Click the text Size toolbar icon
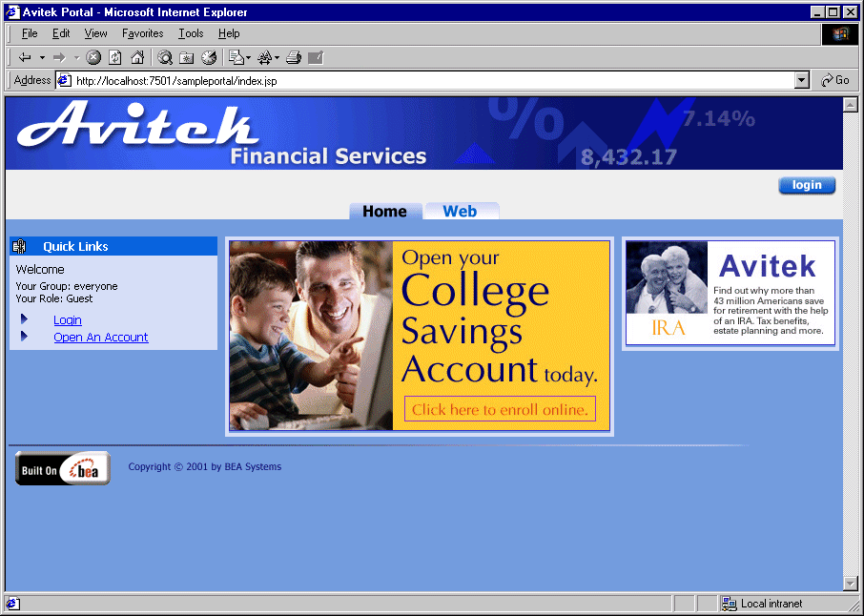This screenshot has width=864, height=616. pyautogui.click(x=265, y=57)
